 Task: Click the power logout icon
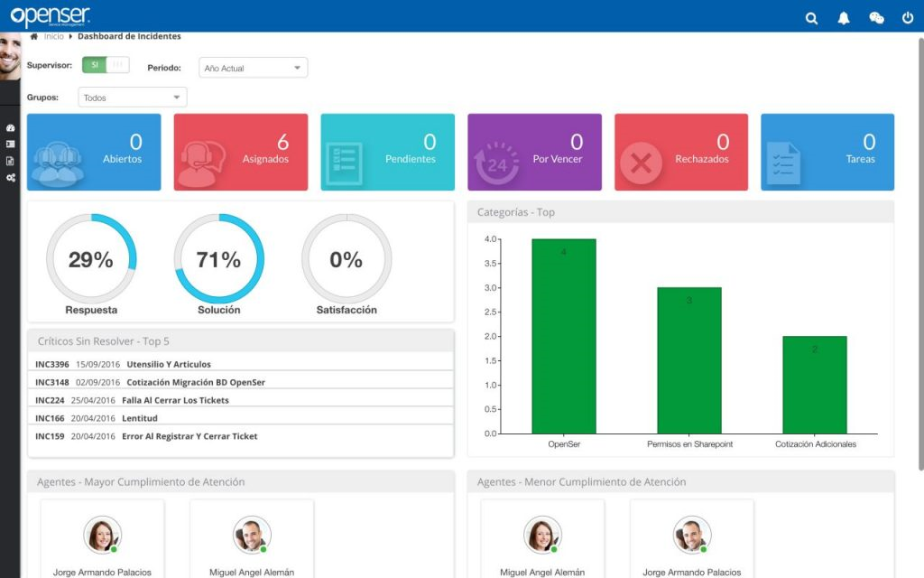[908, 18]
